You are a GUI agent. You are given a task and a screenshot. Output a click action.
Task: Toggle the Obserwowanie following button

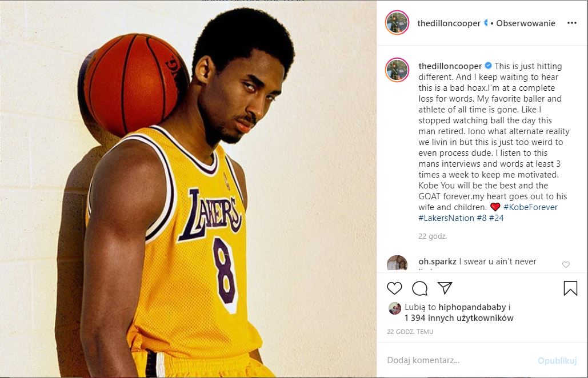[x=526, y=23]
